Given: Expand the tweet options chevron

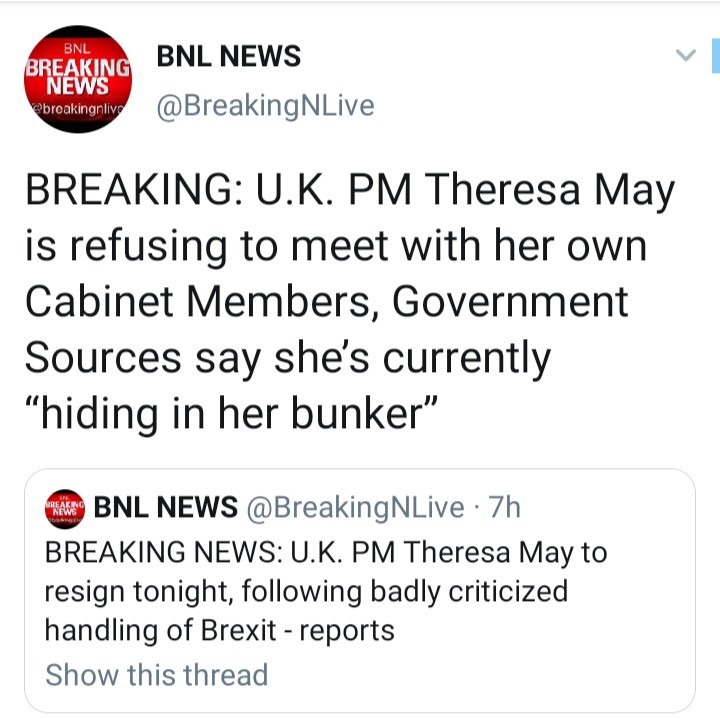Looking at the screenshot, I should pos(685,55).
